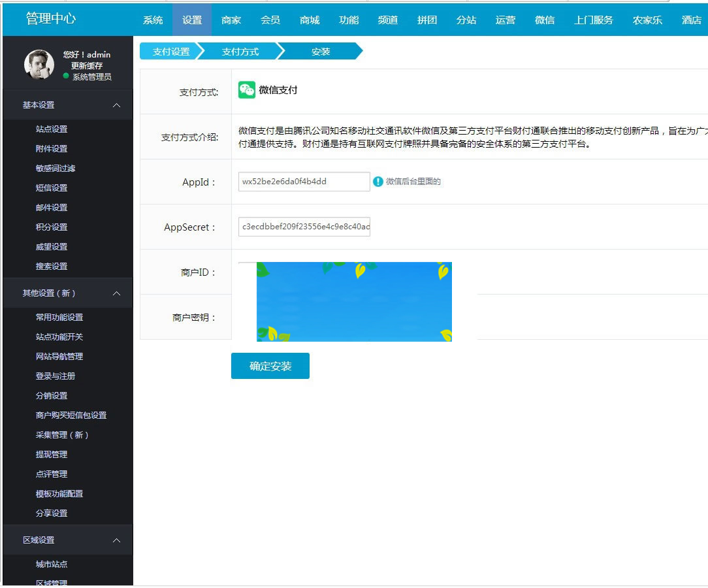Click inside the AppSecret input field
This screenshot has height=588, width=708.
[304, 227]
